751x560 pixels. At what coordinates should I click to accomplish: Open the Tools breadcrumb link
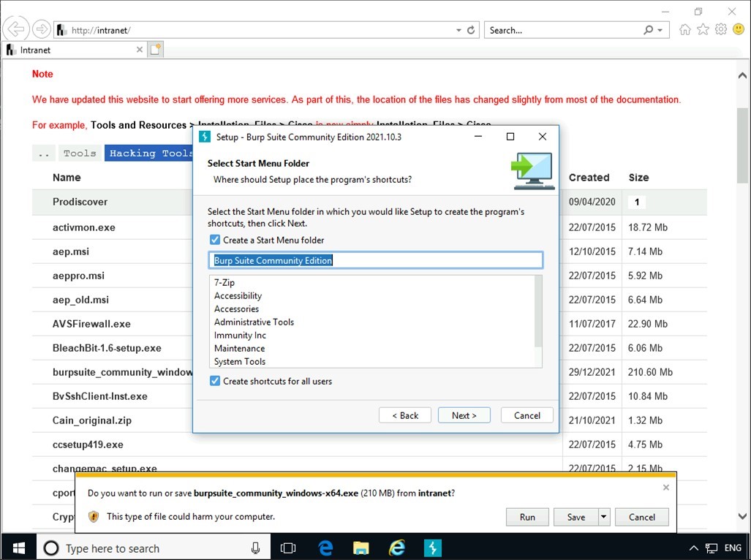click(80, 152)
